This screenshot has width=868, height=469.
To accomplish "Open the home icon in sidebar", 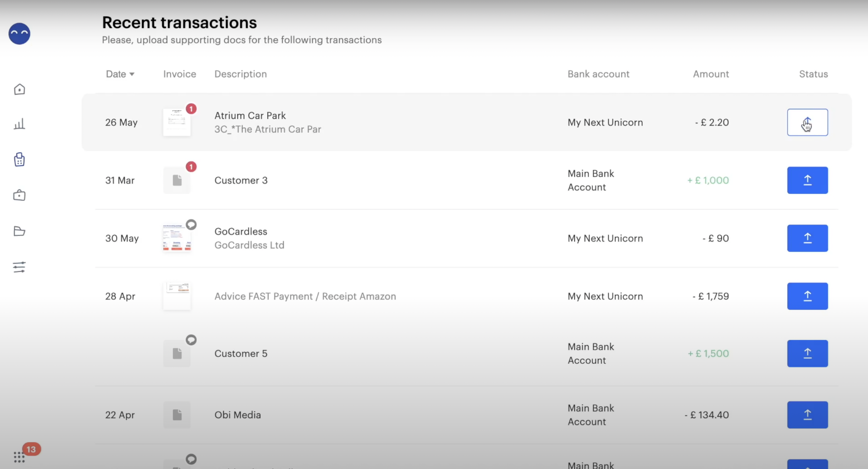I will [19, 89].
